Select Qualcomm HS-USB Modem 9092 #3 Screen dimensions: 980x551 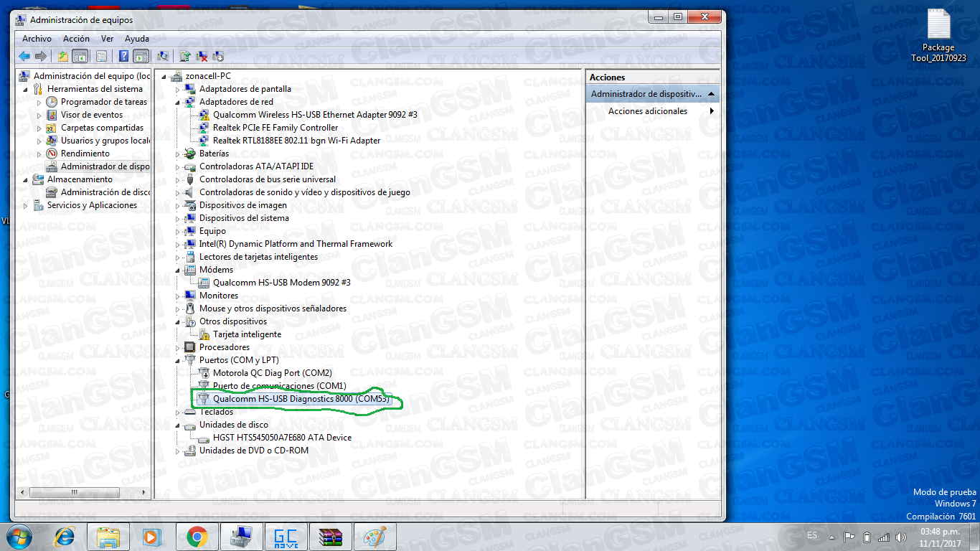282,283
